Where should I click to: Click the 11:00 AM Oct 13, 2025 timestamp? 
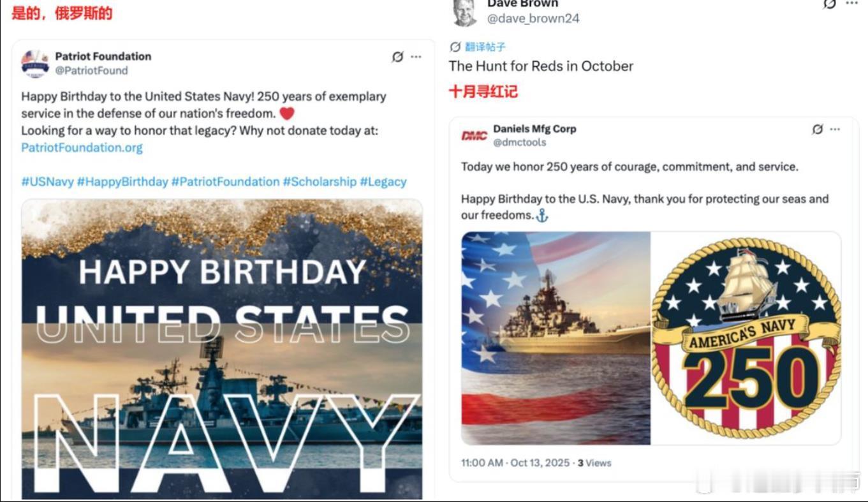click(515, 463)
